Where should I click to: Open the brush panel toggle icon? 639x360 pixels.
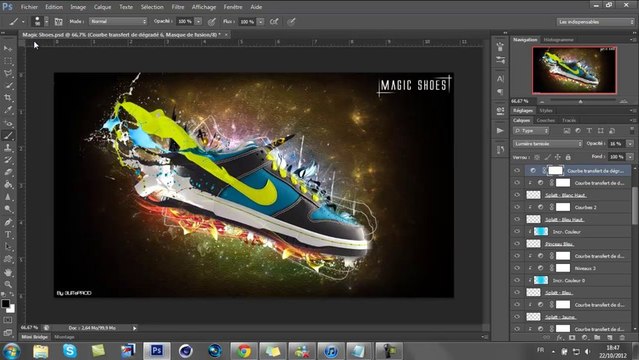[58, 22]
